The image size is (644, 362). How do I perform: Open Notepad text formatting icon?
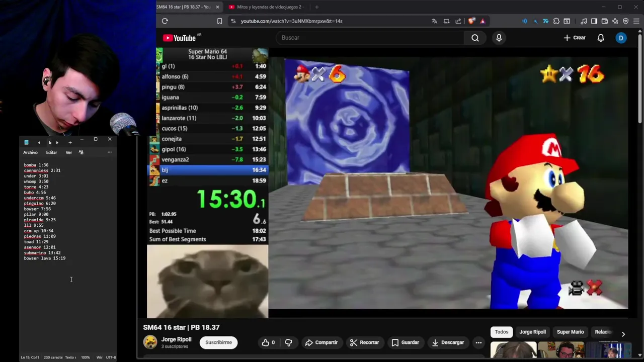81,152
